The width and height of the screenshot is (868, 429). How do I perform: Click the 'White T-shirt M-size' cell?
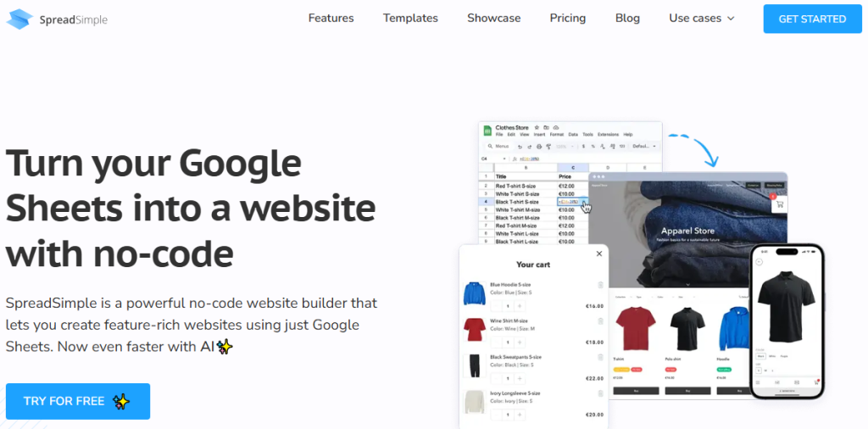pyautogui.click(x=526, y=210)
